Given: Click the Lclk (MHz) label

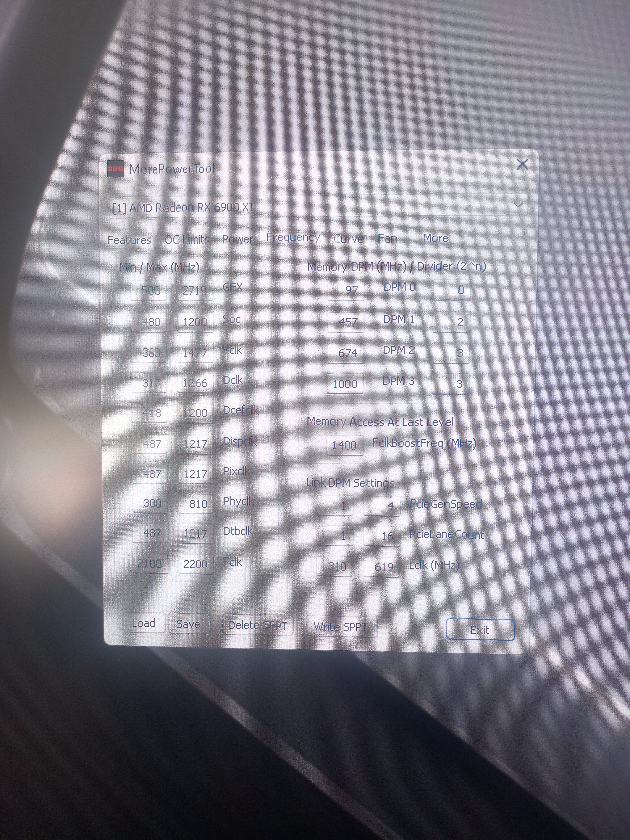Looking at the screenshot, I should (434, 565).
